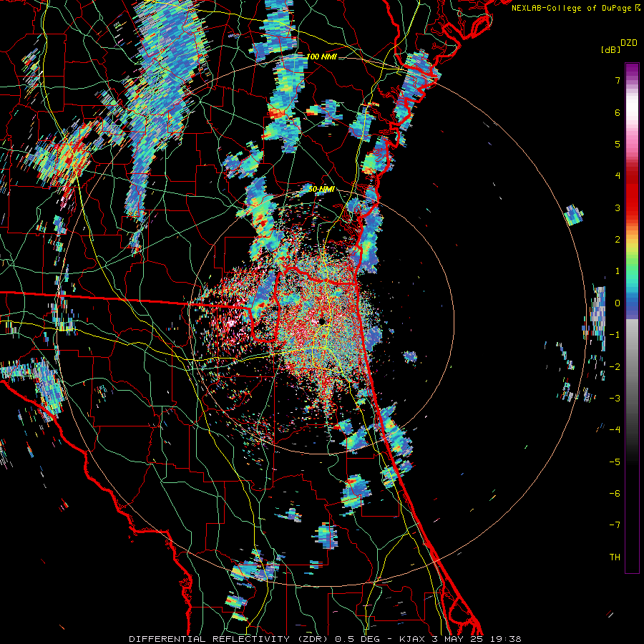Click the -2 value on color scale
This screenshot has width=644, height=644.
pos(615,367)
